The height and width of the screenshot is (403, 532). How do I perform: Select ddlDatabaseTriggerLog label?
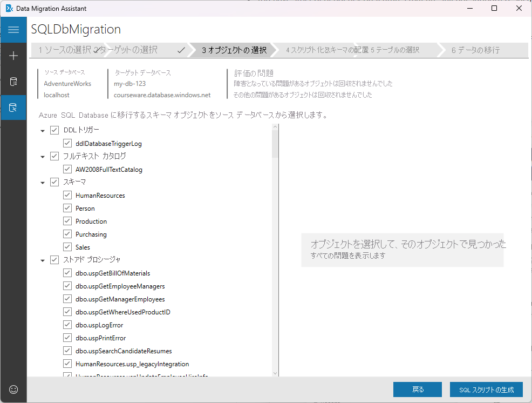[108, 144]
